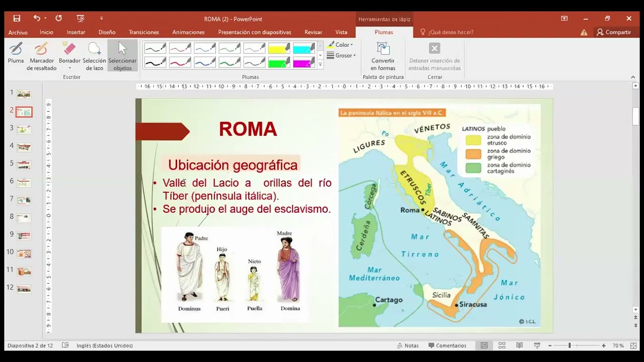Choose the thick gray pen in bottom row
The width and height of the screenshot is (644, 362).
coord(254,62)
